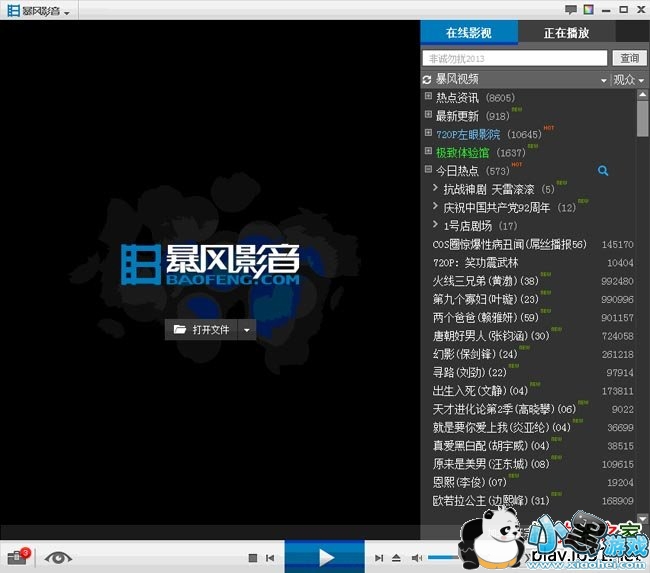Open the toolbox icon with red badge
This screenshot has width=650, height=573.
(x=18, y=556)
